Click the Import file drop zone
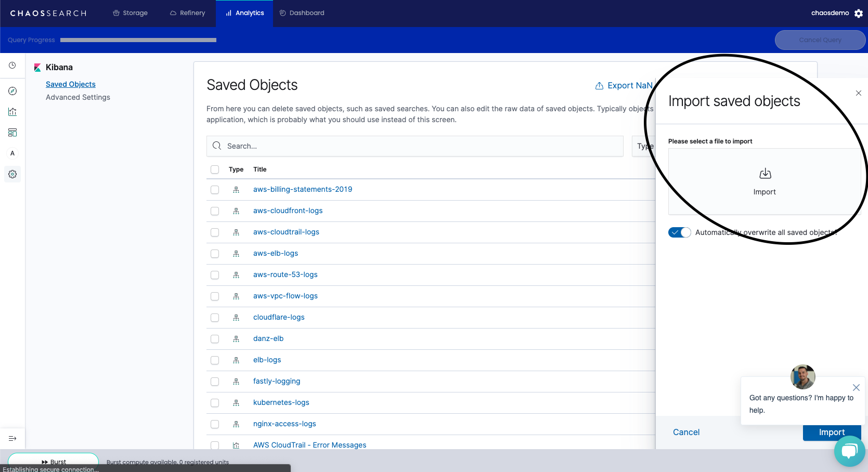Viewport: 868px width, 472px height. (765, 181)
